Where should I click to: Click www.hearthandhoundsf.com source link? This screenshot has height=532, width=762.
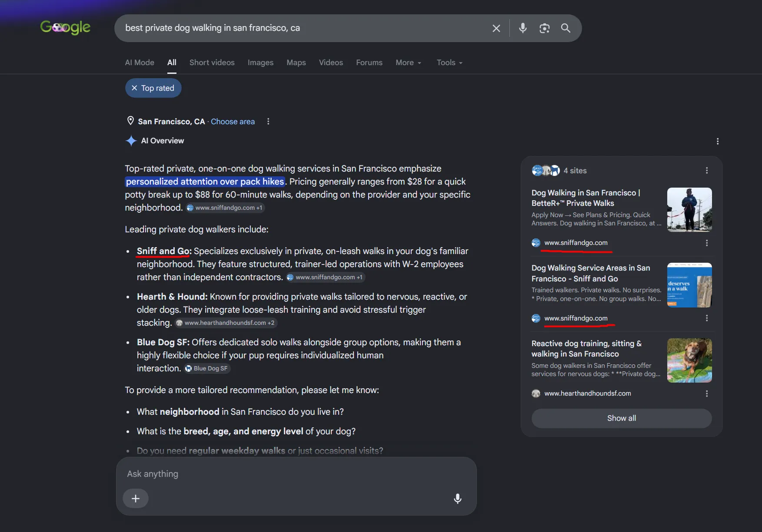[x=588, y=393]
